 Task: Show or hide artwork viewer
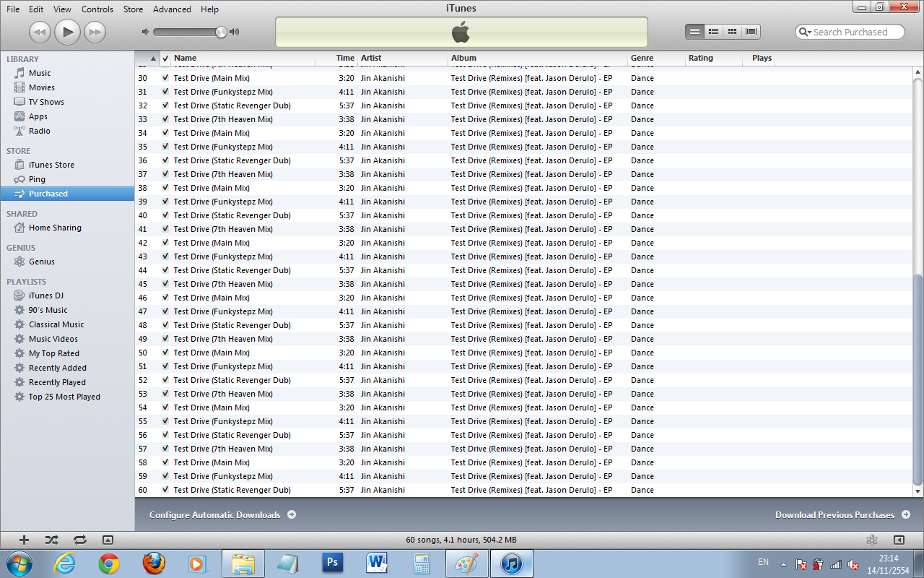[x=108, y=540]
